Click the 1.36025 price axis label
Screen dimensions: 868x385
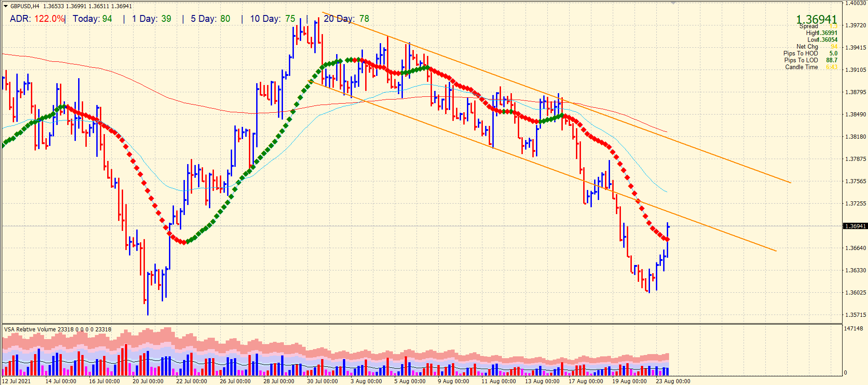point(855,292)
